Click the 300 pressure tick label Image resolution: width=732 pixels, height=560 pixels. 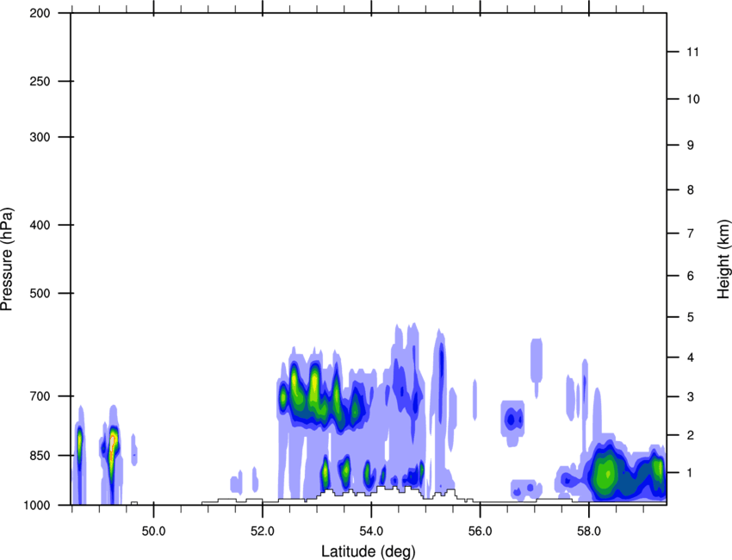coord(40,137)
